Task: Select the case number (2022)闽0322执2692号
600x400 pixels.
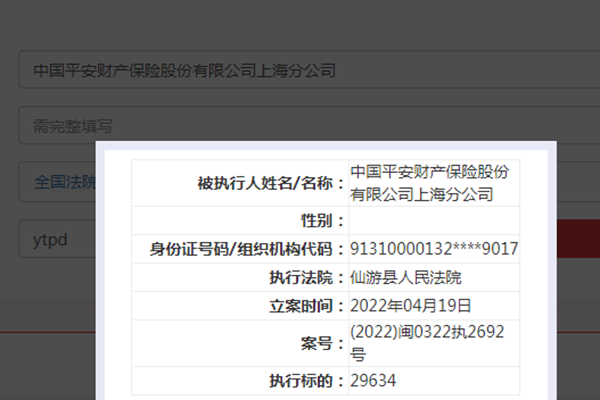Action: 427,343
